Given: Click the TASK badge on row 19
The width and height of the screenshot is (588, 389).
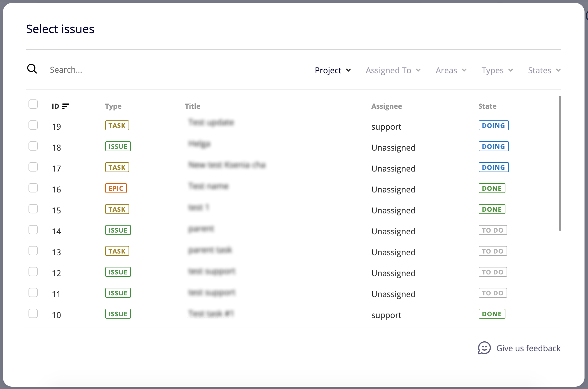Looking at the screenshot, I should (x=117, y=126).
